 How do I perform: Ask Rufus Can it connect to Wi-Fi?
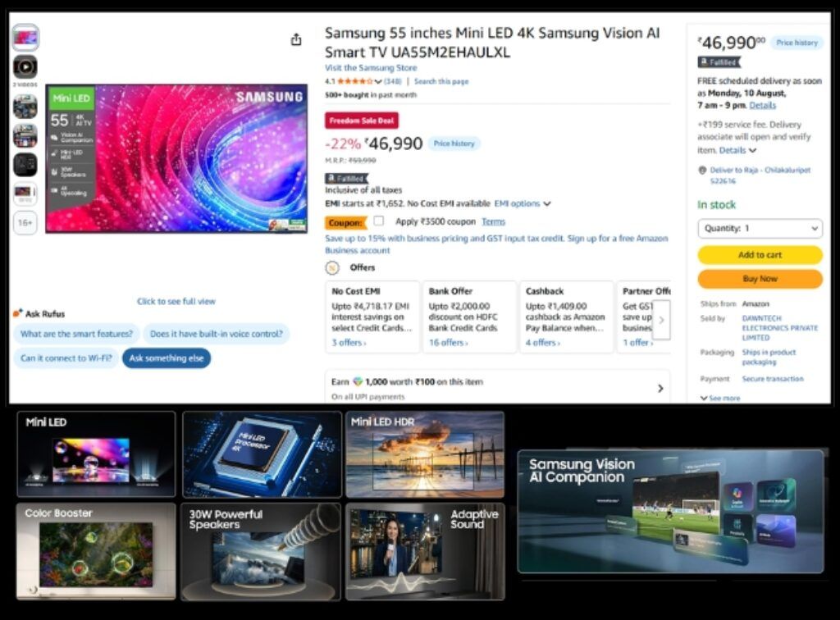coord(66,358)
